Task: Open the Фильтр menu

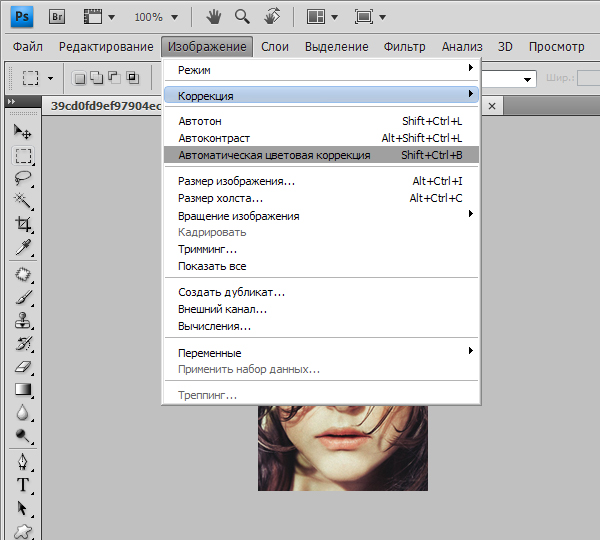Action: [x=404, y=47]
